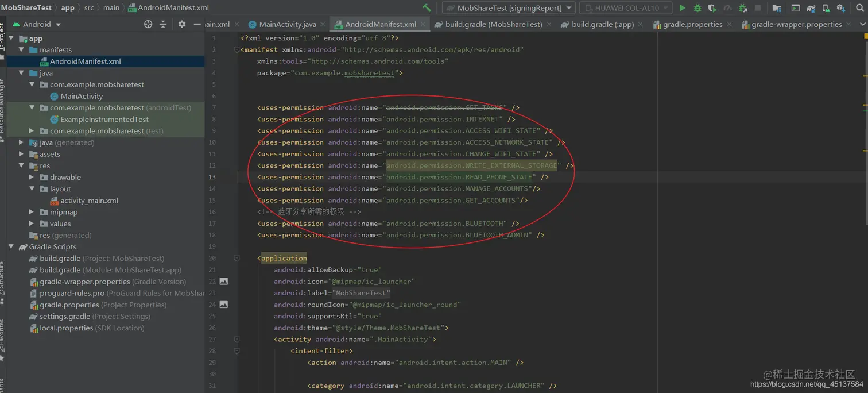The height and width of the screenshot is (393, 868).
Task: Attach debugger to Android process icon
Action: tap(743, 8)
